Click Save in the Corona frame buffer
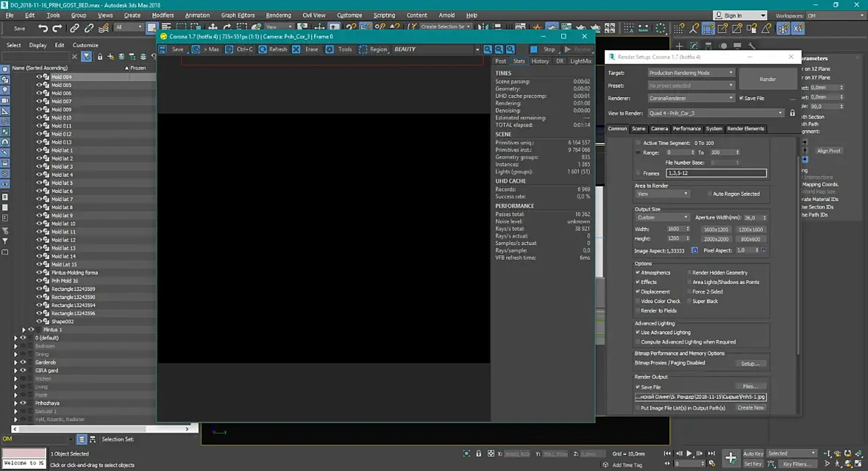868x471 pixels. (173, 49)
